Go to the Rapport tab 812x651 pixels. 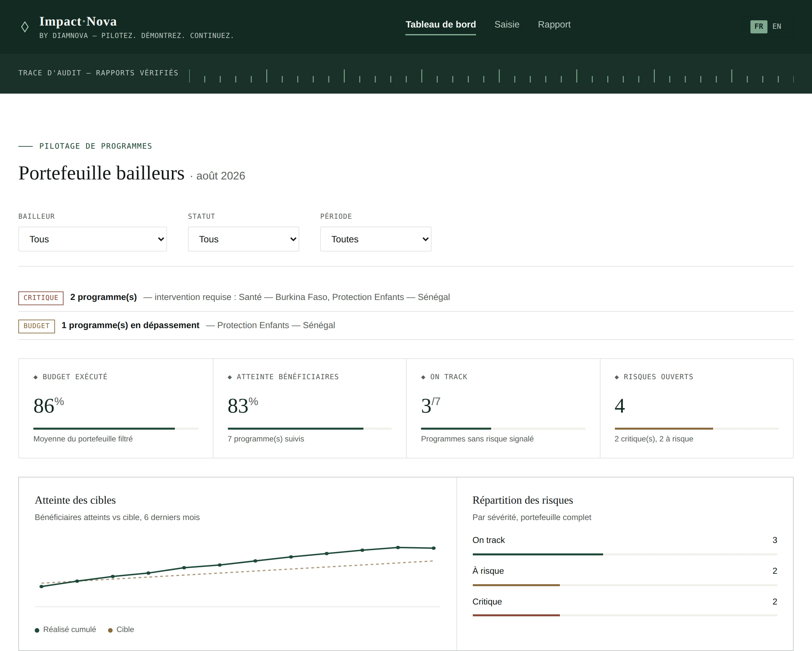point(554,25)
